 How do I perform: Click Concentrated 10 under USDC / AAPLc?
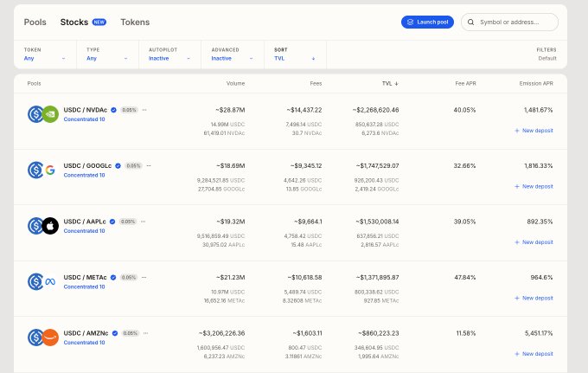pos(84,231)
